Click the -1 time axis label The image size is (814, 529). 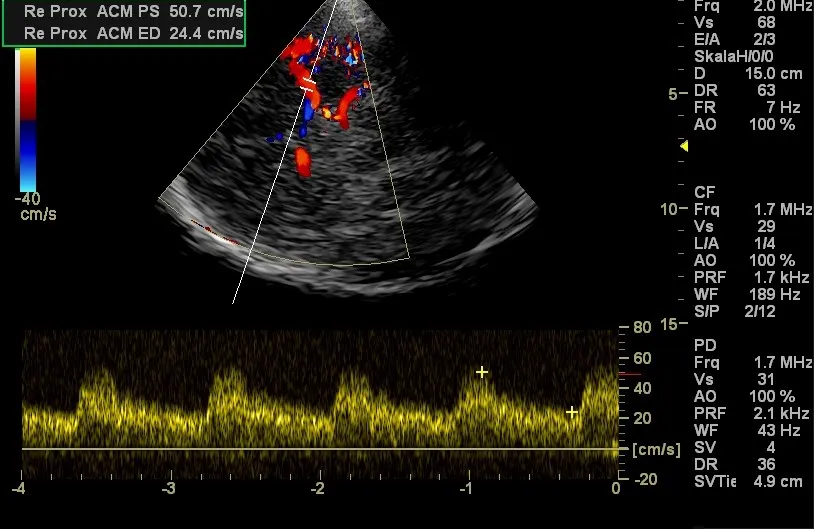click(467, 489)
